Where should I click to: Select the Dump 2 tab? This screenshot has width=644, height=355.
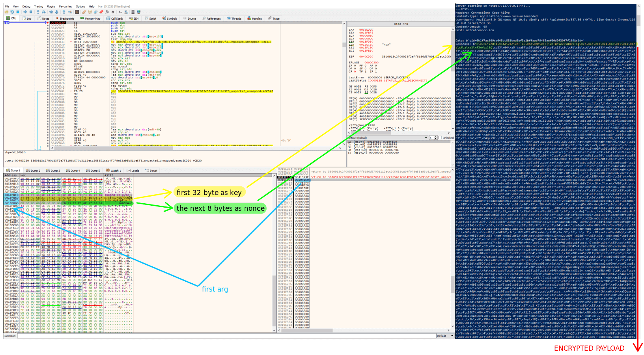click(33, 171)
